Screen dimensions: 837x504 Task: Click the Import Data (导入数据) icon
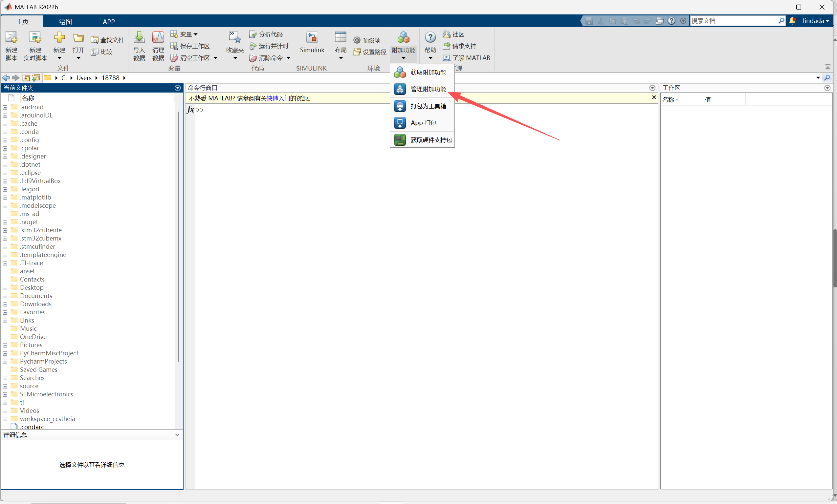[x=139, y=38]
